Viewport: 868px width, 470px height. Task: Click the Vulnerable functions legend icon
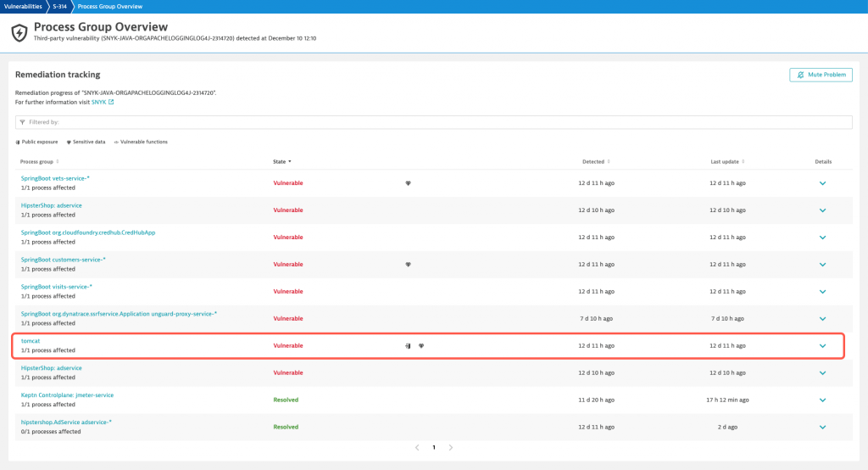tap(116, 142)
